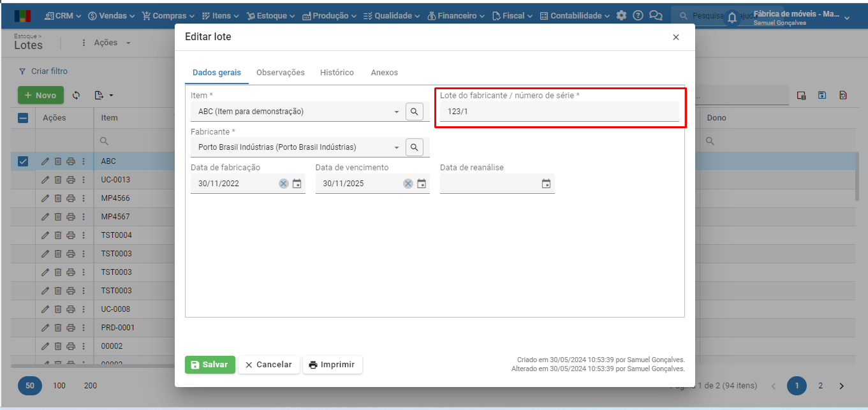The height and width of the screenshot is (410, 868).
Task: Set page size to 100
Action: coord(59,386)
